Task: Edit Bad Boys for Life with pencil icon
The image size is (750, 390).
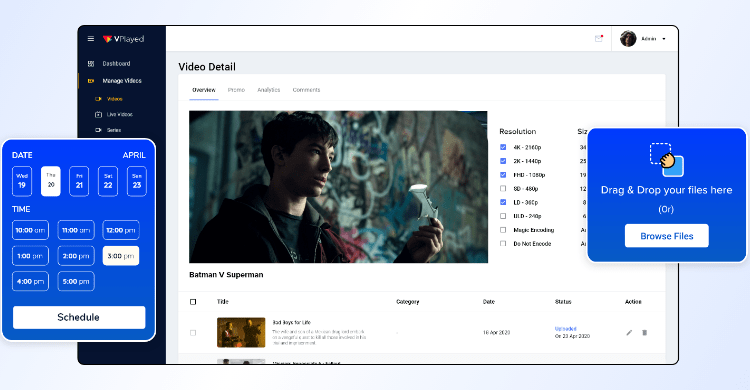Action: pyautogui.click(x=629, y=333)
